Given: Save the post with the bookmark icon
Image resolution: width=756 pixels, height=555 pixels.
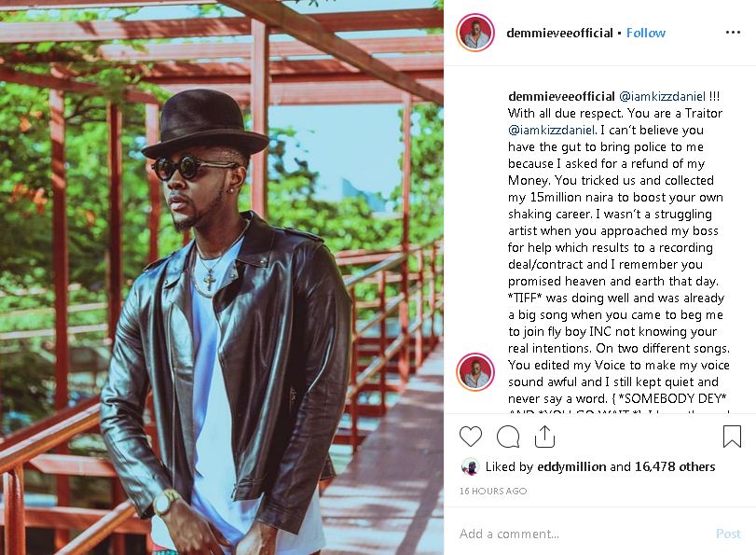Looking at the screenshot, I should [x=732, y=437].
